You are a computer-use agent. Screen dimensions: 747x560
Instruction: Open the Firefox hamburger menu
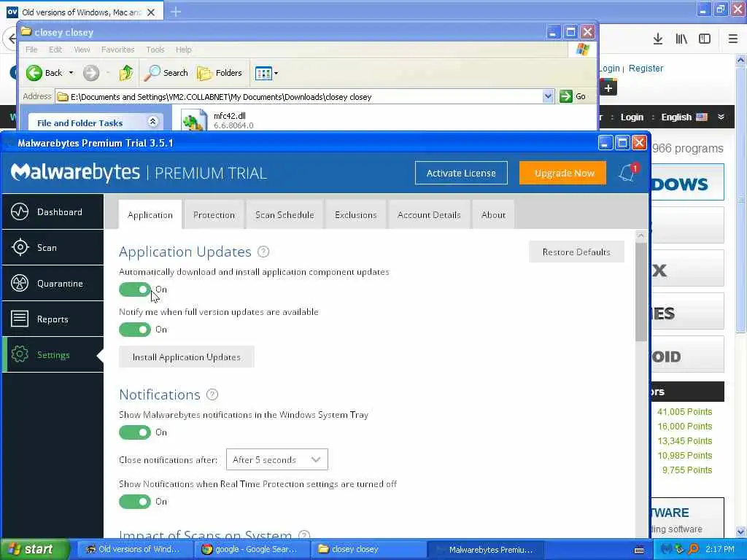pyautogui.click(x=732, y=39)
